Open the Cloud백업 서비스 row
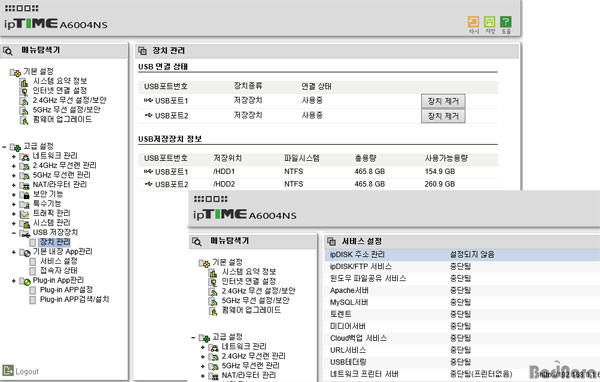Viewport: 600px width, 382px height. [x=463, y=338]
